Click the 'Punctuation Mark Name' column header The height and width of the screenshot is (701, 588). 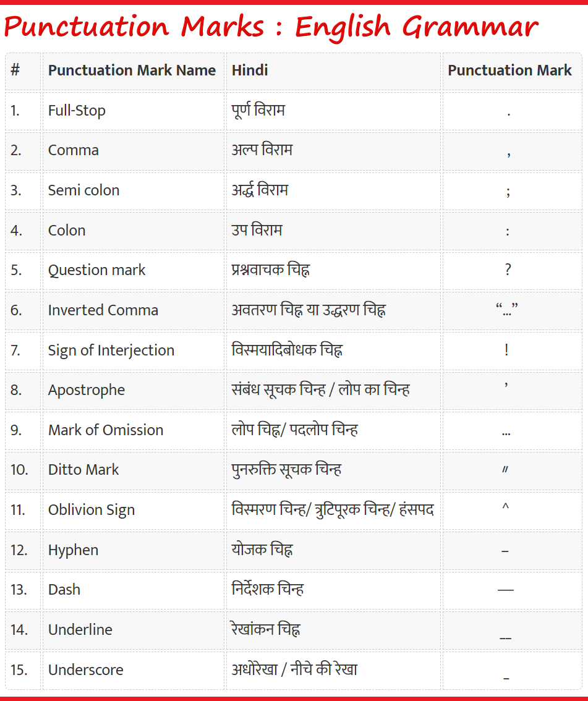[x=132, y=70]
